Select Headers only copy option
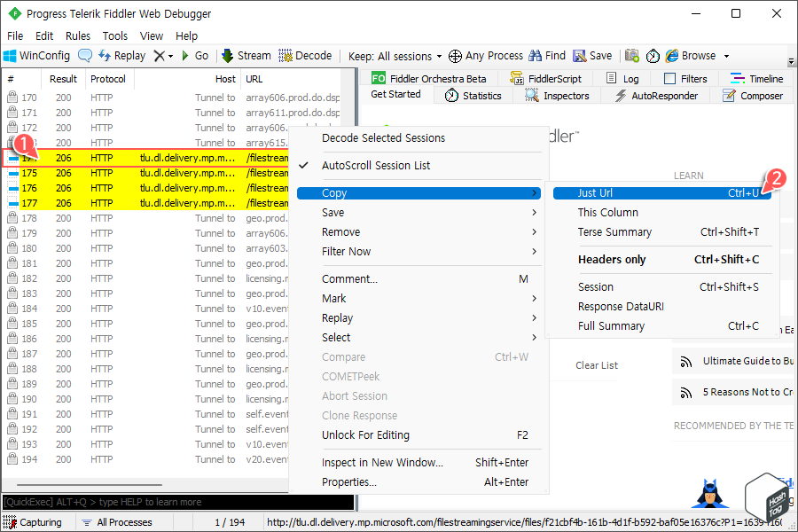 [662, 259]
